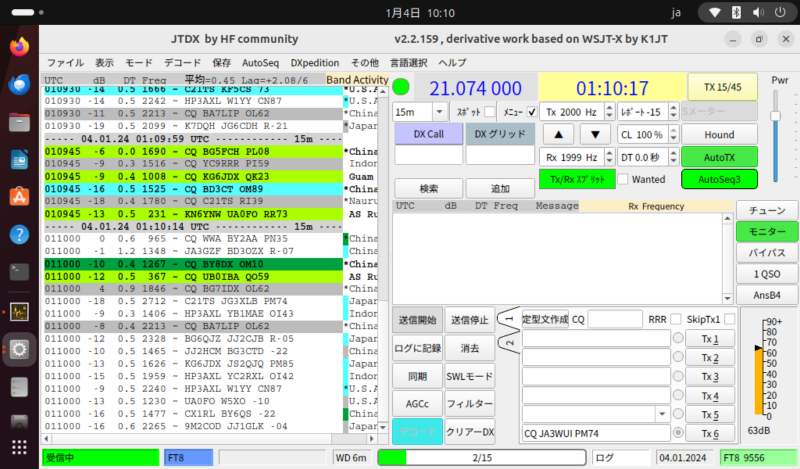Select the Tx 2 radio button
The width and height of the screenshot is (800, 469).
678,357
